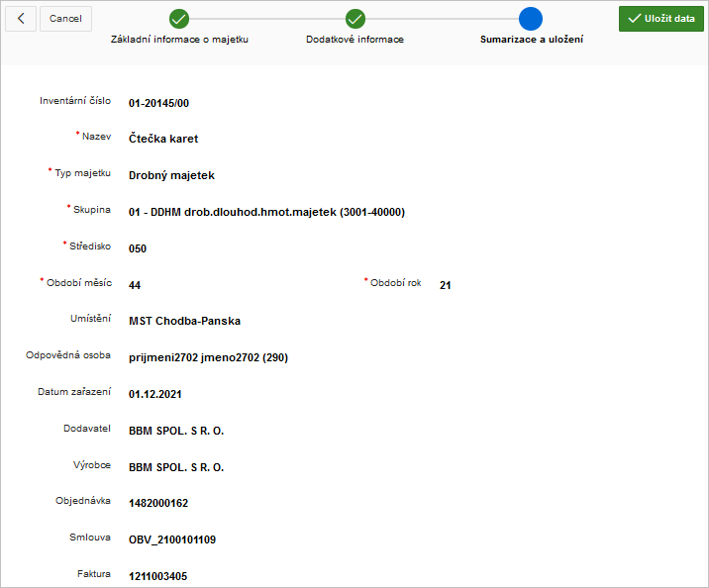Select the Základní informace o majetku step circle
709x588 pixels.
pyautogui.click(x=179, y=19)
